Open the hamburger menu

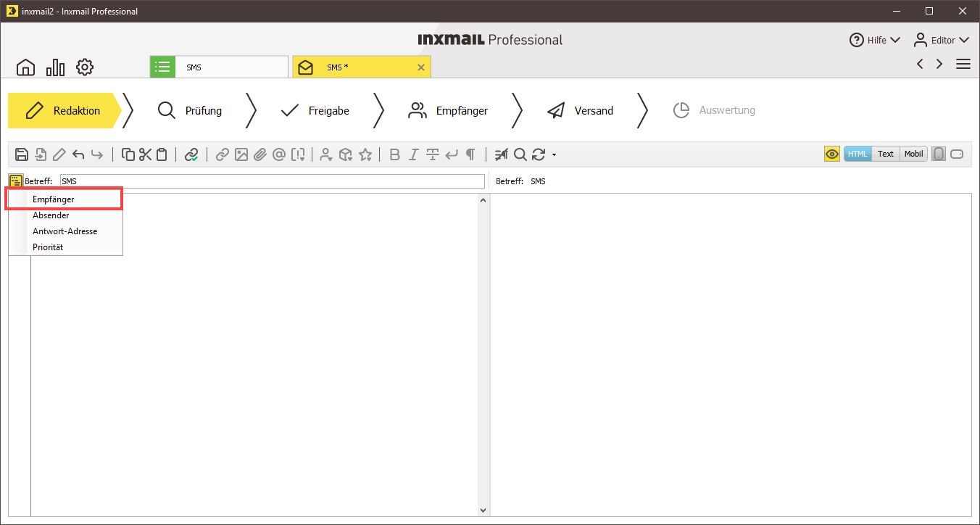(x=963, y=64)
